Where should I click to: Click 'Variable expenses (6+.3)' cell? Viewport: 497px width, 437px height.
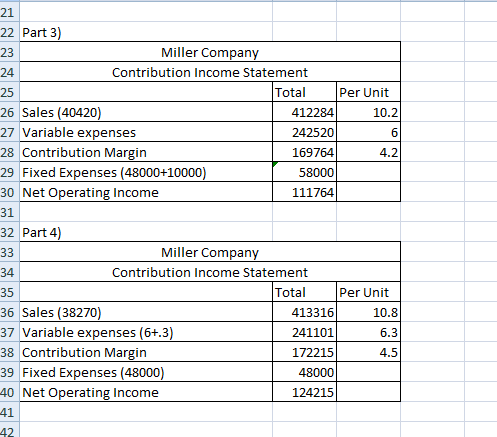(146, 332)
